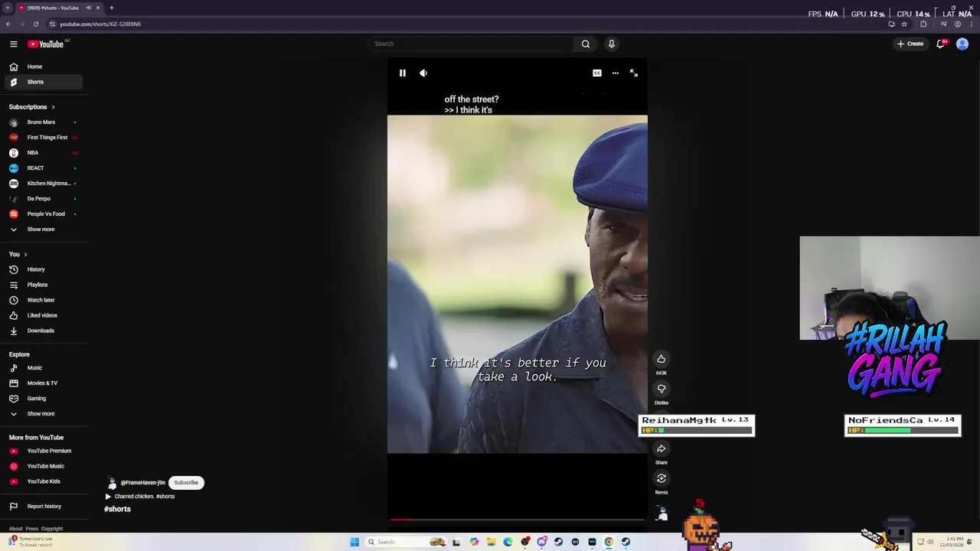
Task: Open Chrome extensions puzzle icon
Action: point(923,24)
